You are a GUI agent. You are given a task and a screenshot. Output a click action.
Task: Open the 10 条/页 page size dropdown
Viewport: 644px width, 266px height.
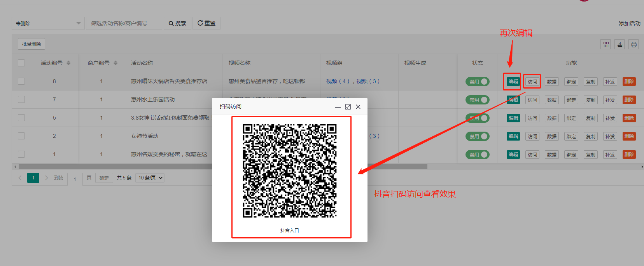[x=150, y=178]
